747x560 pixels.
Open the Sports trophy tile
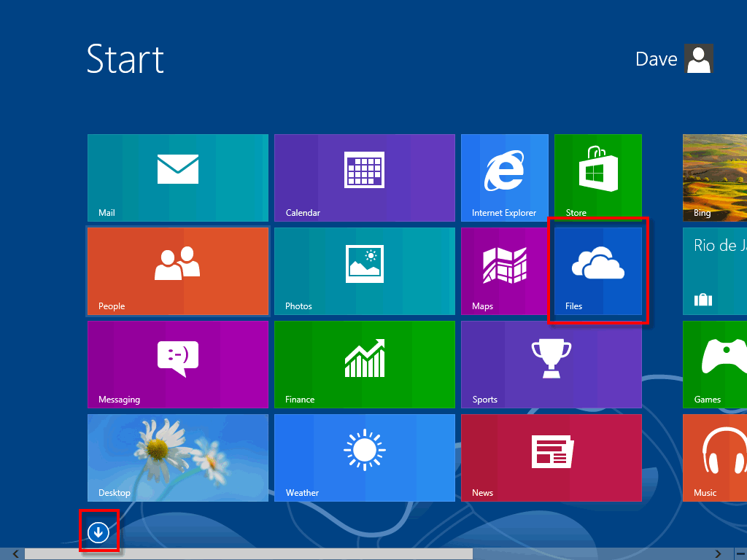tap(551, 365)
